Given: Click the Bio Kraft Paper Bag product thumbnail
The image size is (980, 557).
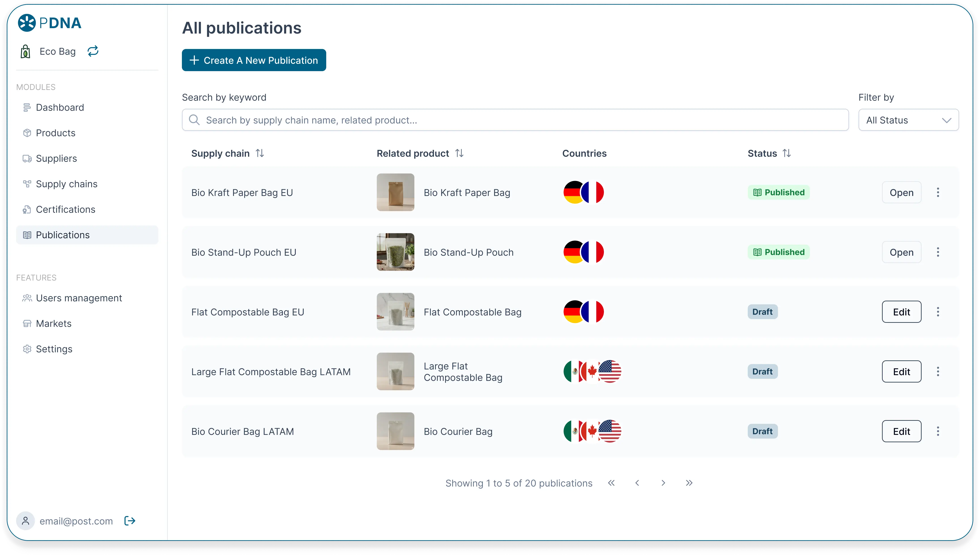Looking at the screenshot, I should tap(395, 192).
